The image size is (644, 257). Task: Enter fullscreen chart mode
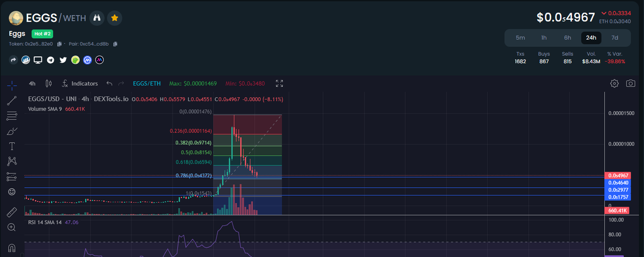coord(279,84)
